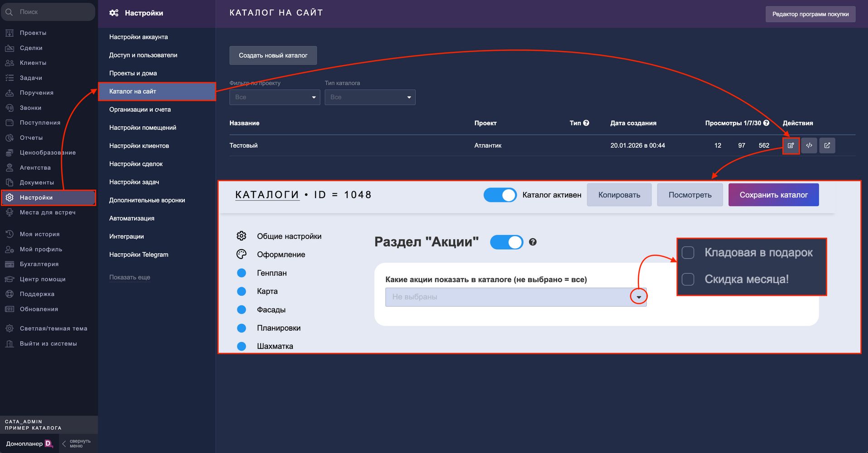
Task: Click the Сделки (Deals) sidebar icon
Action: [10, 48]
